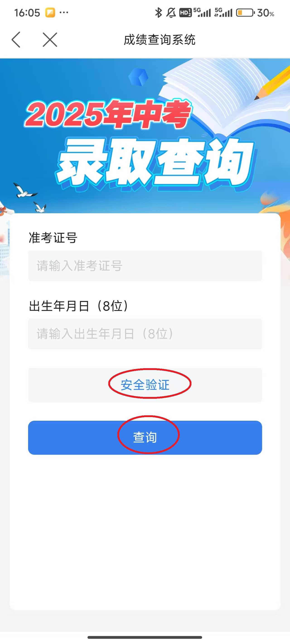Image resolution: width=290 pixels, height=644 pixels.
Task: Submit with the blue 查询 button
Action: (x=145, y=437)
